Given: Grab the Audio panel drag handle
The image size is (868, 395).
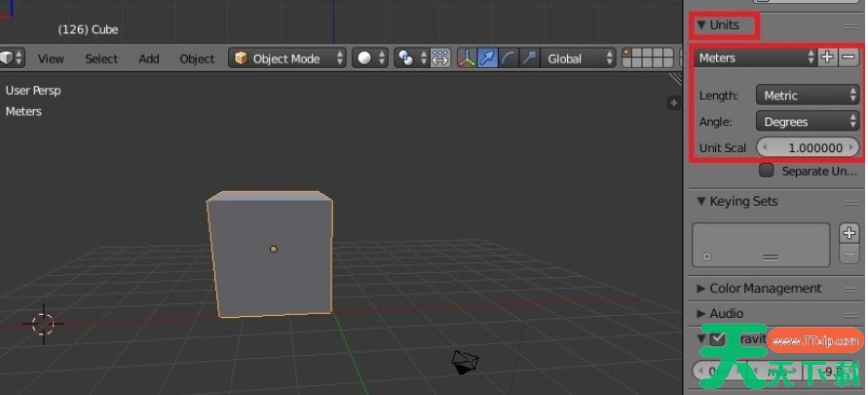Looking at the screenshot, I should (850, 315).
